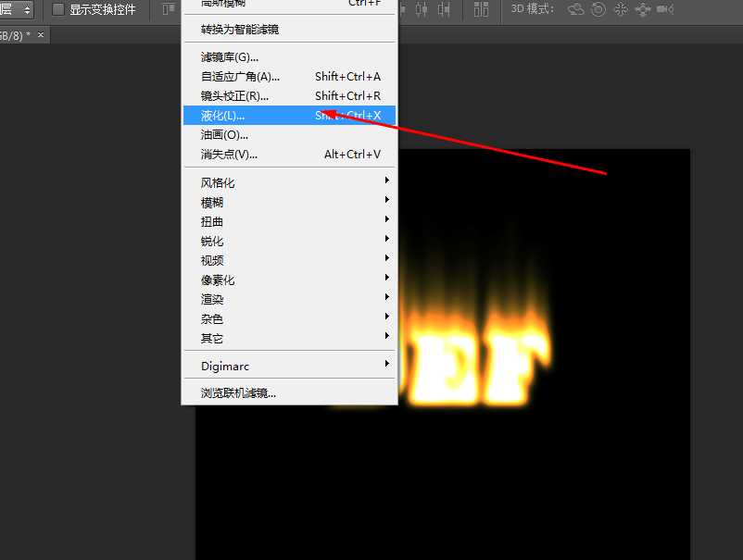Viewport: 743px width, 560px height.
Task: Select the Roll 3D Camera icon
Action: point(598,10)
